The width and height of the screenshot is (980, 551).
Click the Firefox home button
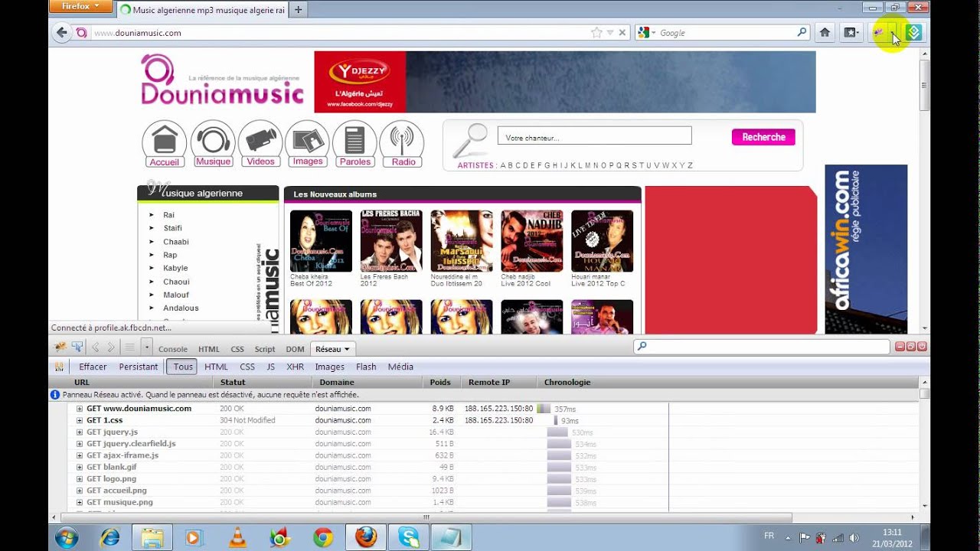825,32
